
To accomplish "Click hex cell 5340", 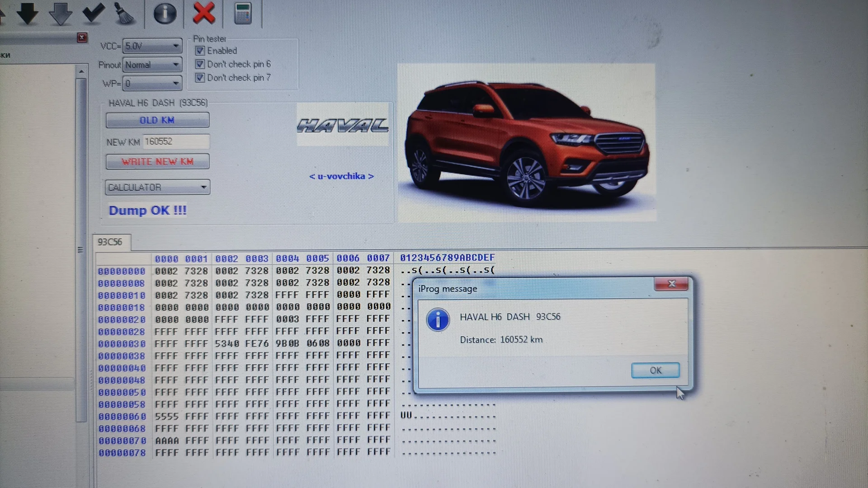I will click(227, 343).
